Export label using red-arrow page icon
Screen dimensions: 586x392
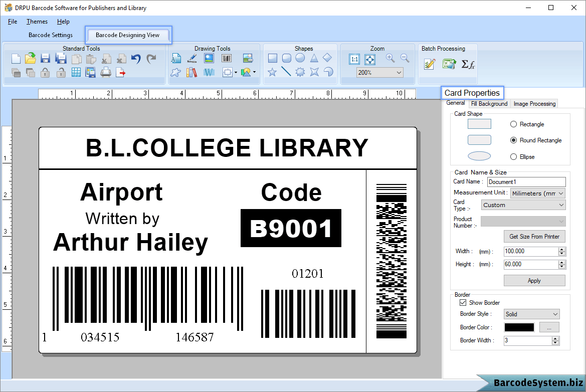click(120, 73)
